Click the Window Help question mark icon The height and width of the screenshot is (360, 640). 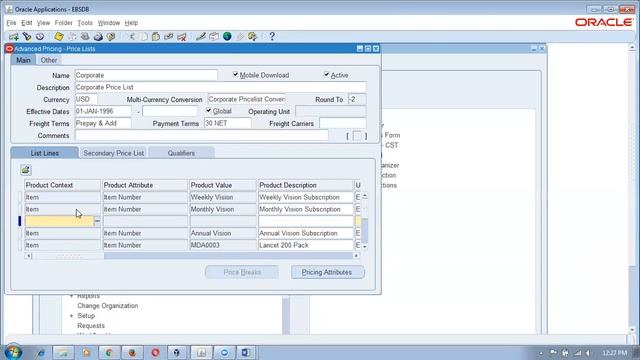pyautogui.click(x=272, y=37)
